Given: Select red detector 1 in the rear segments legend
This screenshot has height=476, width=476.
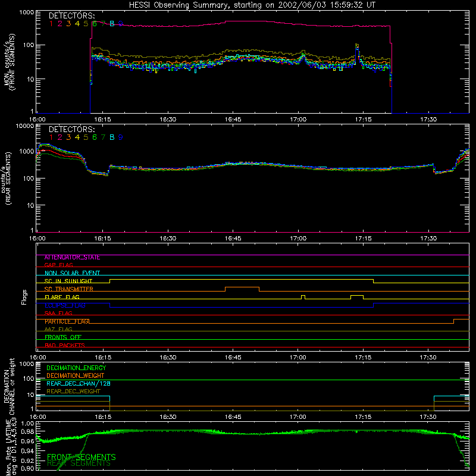Looking at the screenshot, I should point(51,137).
